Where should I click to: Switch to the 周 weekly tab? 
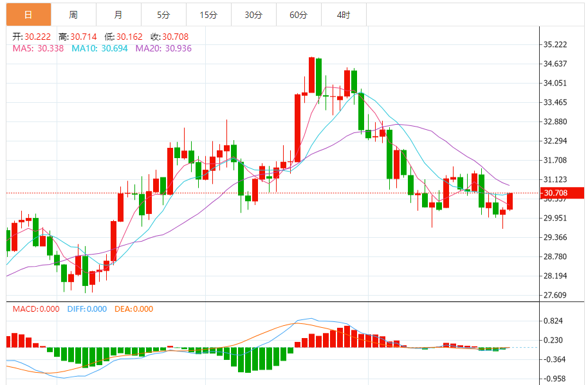click(x=73, y=15)
